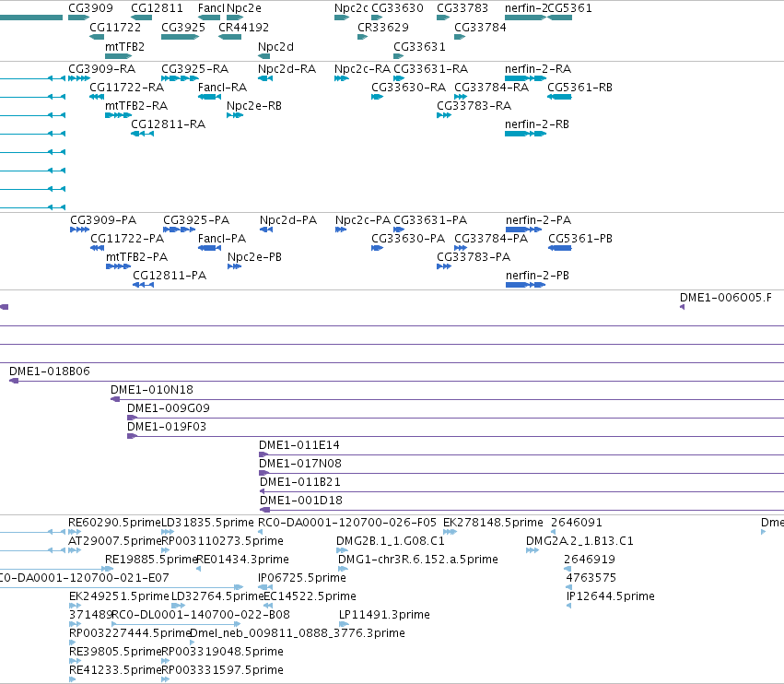The image size is (784, 684).
Task: Click the mtTFB2-PA protein label
Action: 137,258
